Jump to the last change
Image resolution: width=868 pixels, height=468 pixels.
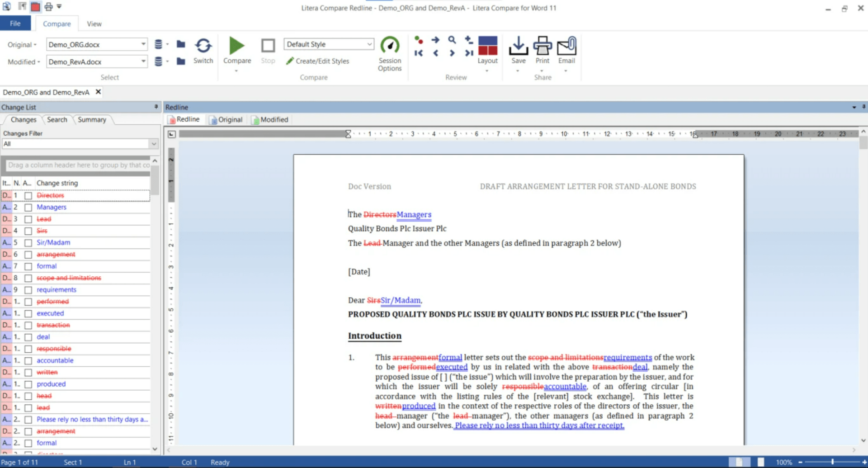coord(469,53)
